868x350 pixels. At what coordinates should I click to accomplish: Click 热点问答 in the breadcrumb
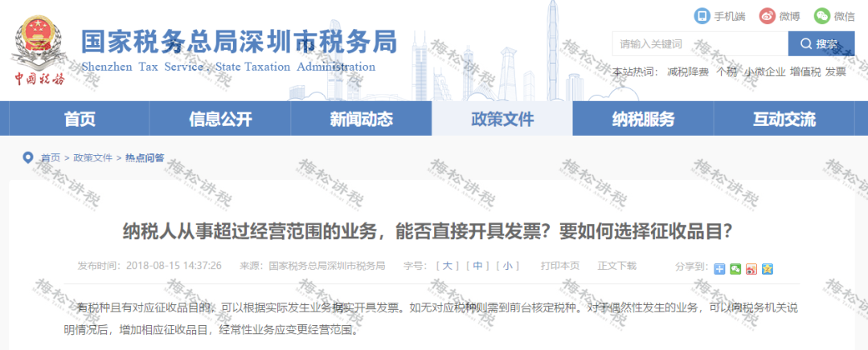[145, 158]
